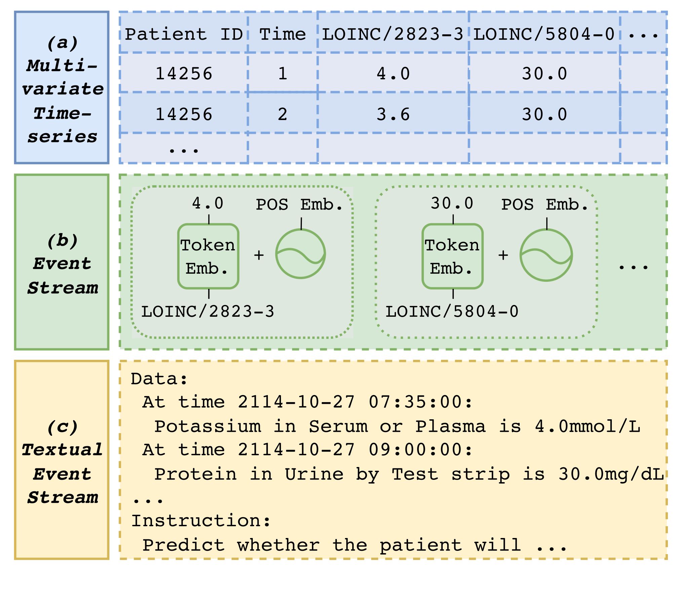Click the 4.0 value in the table's first row
Viewport: 679px width, 616px height.
tap(393, 73)
